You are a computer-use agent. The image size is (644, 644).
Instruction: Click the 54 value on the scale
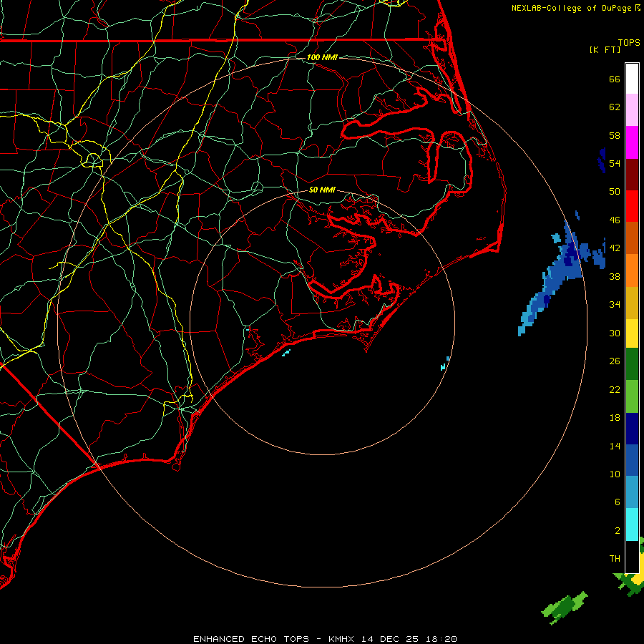click(615, 163)
